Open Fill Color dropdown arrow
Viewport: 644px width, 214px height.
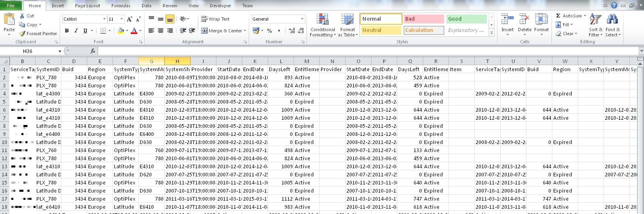point(127,31)
